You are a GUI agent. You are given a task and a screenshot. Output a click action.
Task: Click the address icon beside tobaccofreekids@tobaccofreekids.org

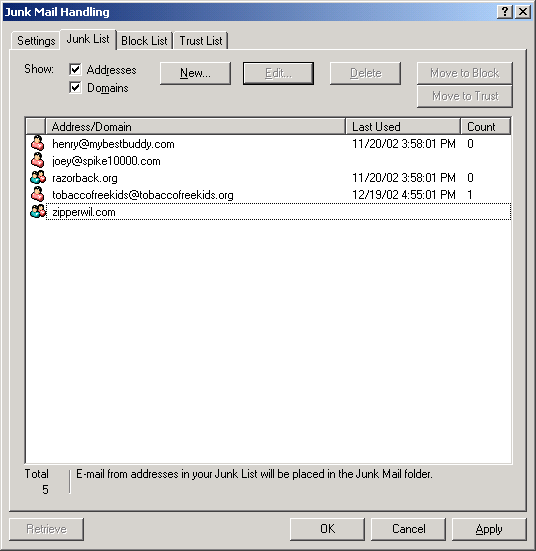point(38,194)
